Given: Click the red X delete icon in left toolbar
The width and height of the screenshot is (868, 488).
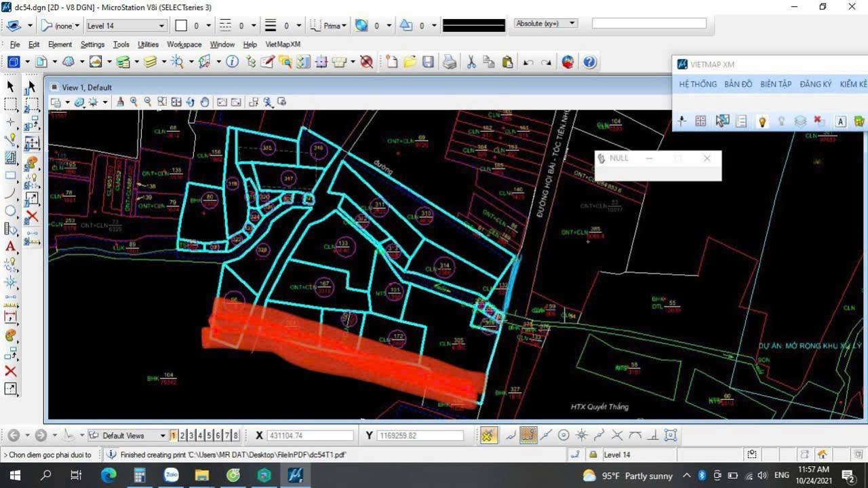Looking at the screenshot, I should 12,371.
